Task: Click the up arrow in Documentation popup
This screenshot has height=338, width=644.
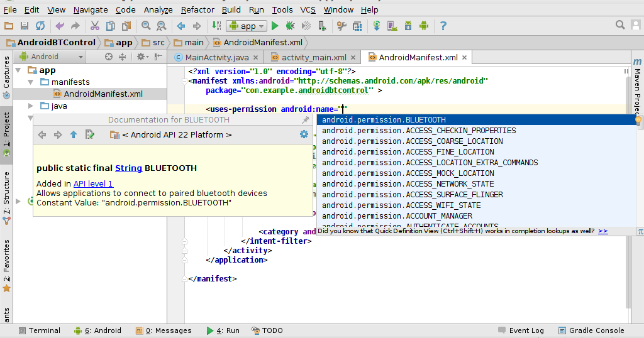Action: (x=74, y=134)
